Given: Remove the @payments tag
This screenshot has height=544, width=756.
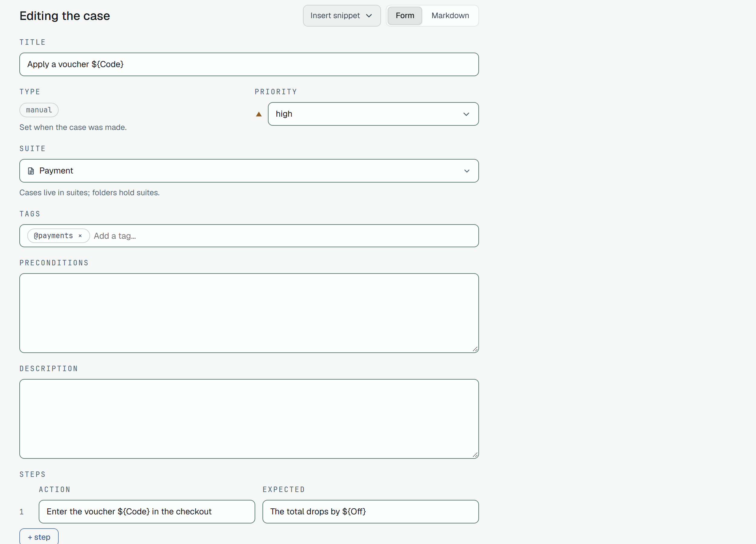Looking at the screenshot, I should click(x=80, y=236).
